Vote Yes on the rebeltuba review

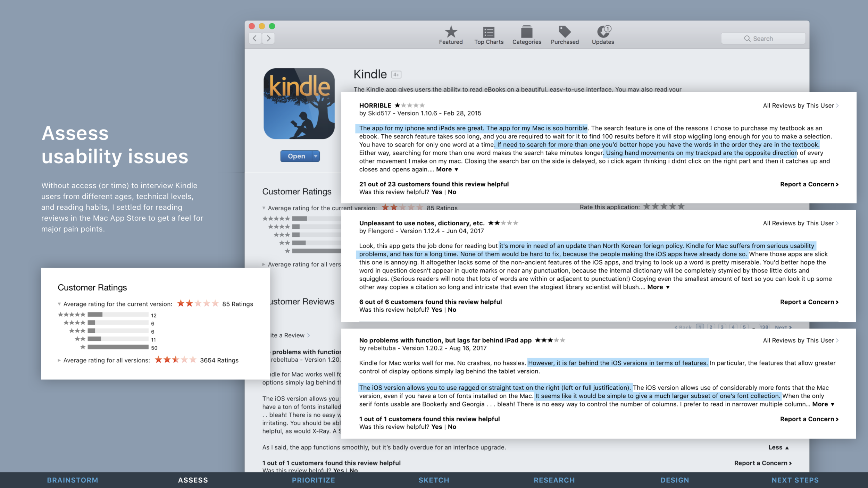(x=436, y=427)
